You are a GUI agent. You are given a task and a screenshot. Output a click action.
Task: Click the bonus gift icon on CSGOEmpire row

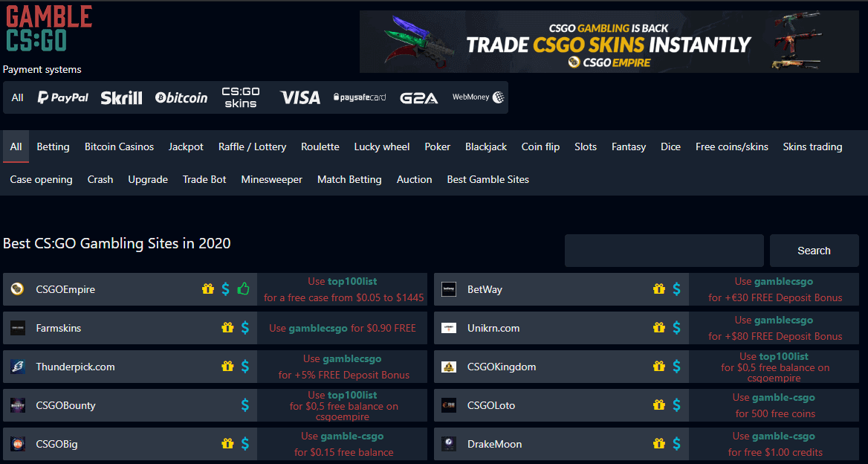click(207, 289)
